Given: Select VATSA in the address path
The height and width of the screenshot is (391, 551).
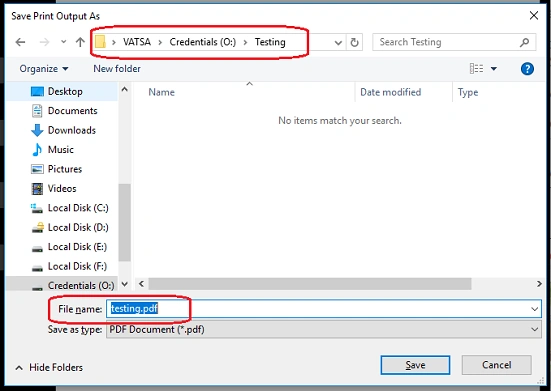Looking at the screenshot, I should click(x=137, y=42).
